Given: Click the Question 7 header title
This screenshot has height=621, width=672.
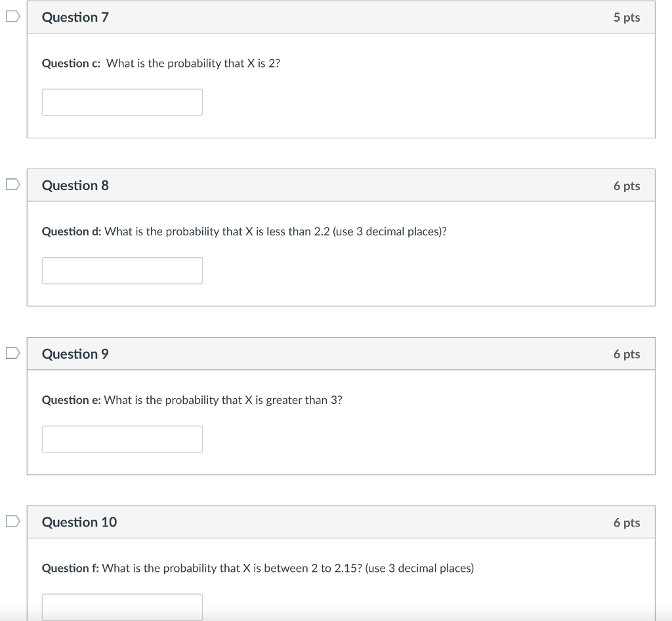Looking at the screenshot, I should pyautogui.click(x=75, y=17).
